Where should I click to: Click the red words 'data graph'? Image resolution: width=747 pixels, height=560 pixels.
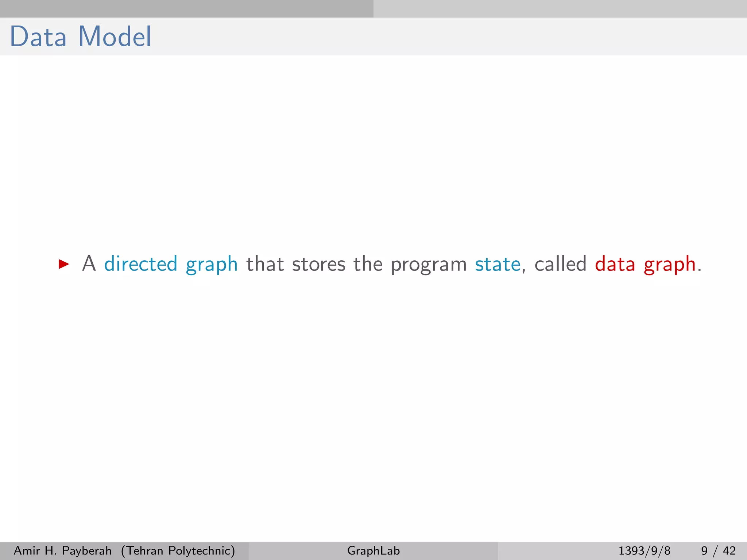[645, 264]
